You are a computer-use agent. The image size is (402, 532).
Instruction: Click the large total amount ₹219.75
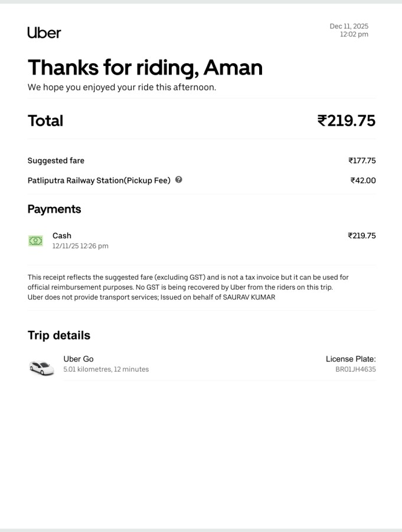point(346,121)
